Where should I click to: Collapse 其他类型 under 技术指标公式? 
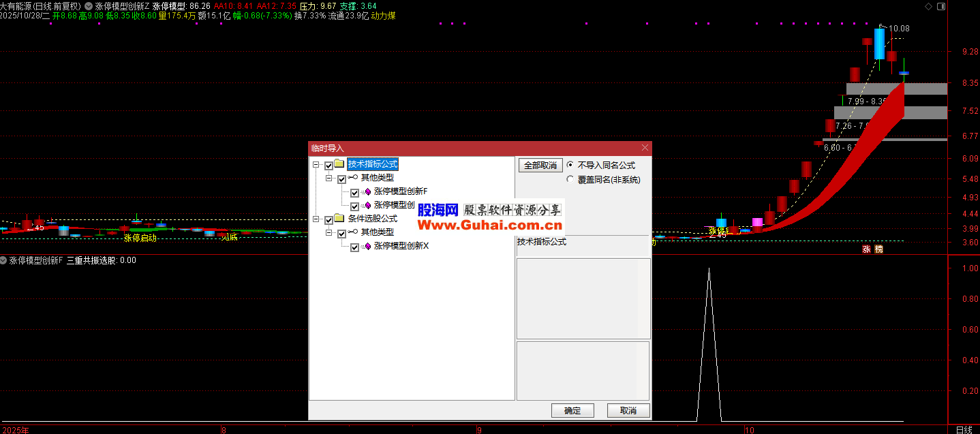tap(329, 179)
